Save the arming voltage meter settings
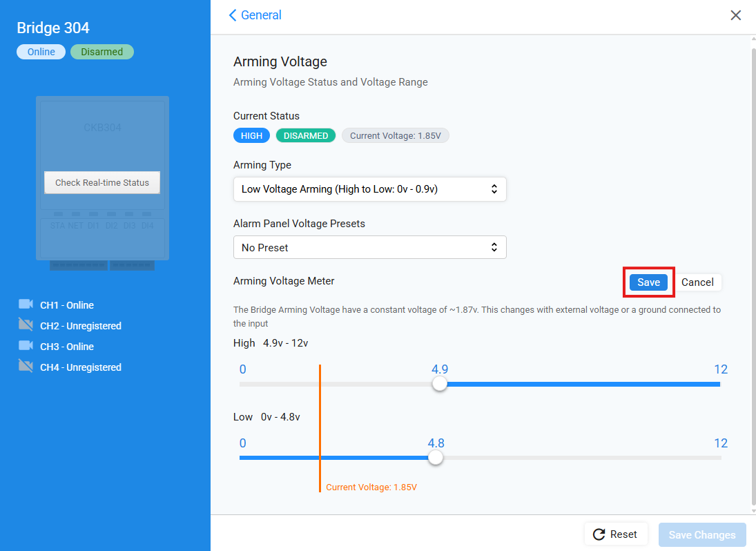The image size is (756, 551). coord(648,282)
